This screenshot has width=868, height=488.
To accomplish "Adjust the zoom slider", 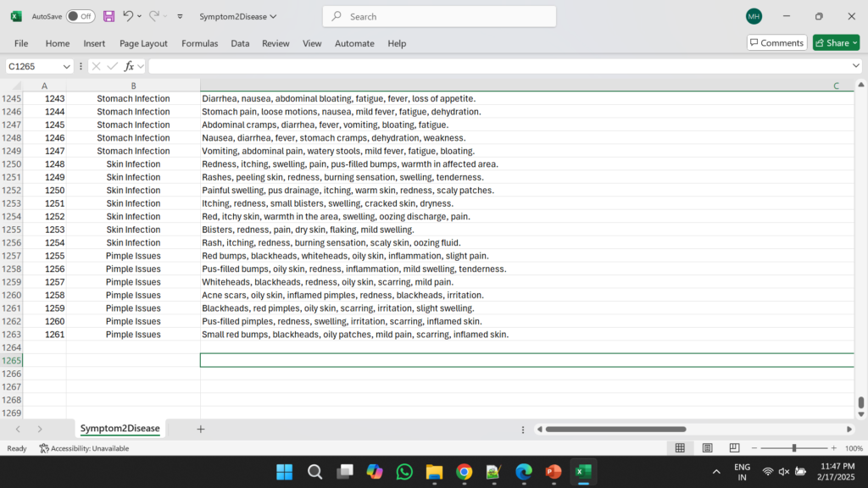I will (x=795, y=447).
